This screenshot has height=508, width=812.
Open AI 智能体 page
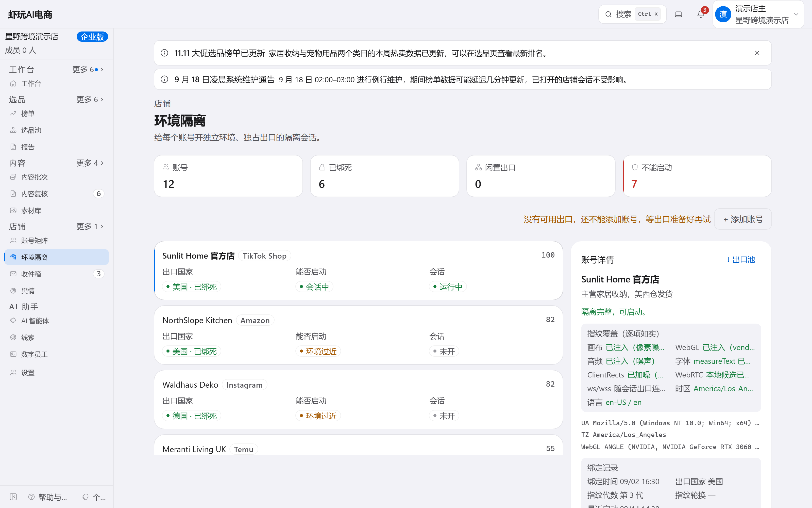click(56, 321)
